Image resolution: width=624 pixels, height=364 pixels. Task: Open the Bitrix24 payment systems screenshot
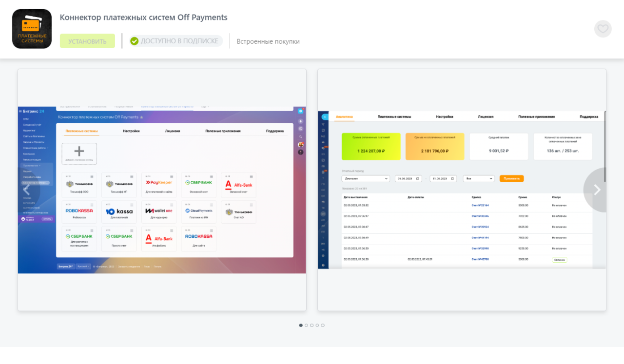coord(162,190)
